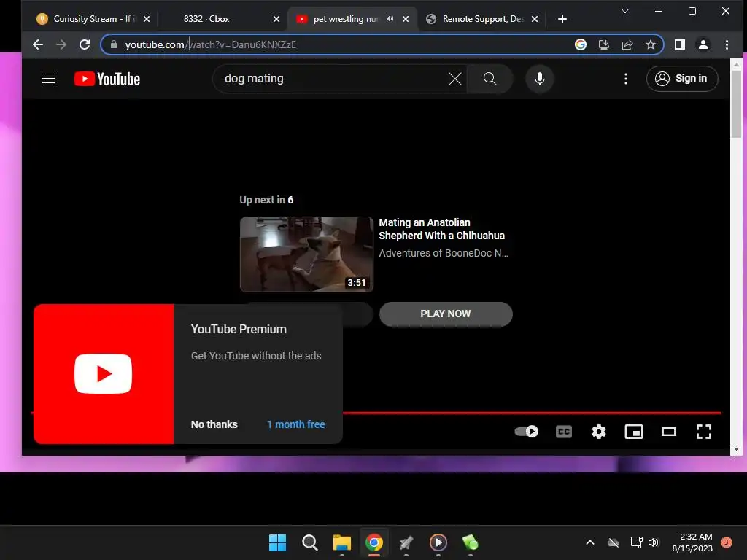Go forward in browser history
The height and width of the screenshot is (560, 747).
[61, 44]
